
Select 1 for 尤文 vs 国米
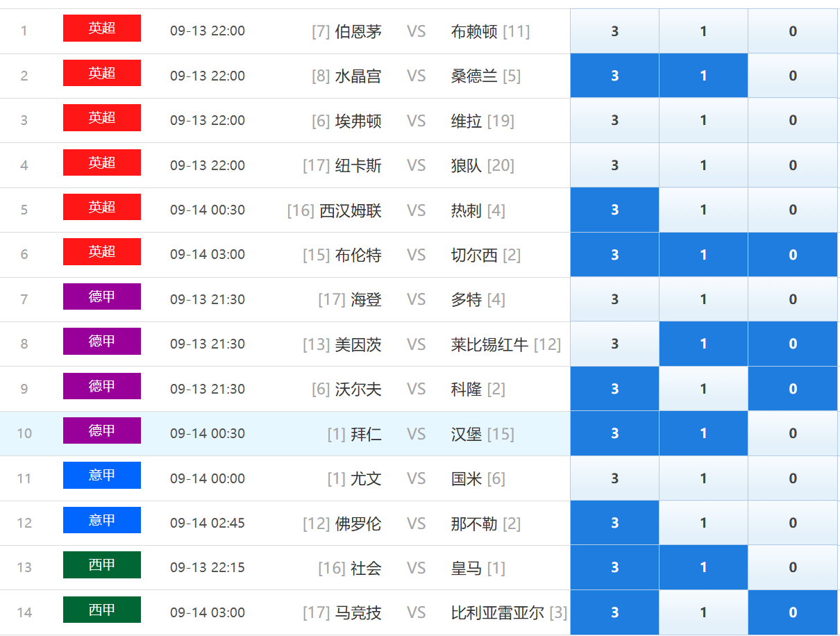(x=703, y=478)
